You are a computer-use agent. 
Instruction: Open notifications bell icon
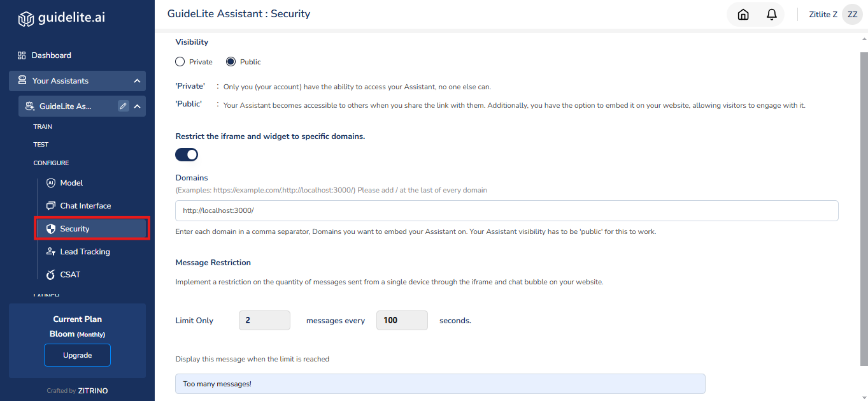pyautogui.click(x=772, y=15)
